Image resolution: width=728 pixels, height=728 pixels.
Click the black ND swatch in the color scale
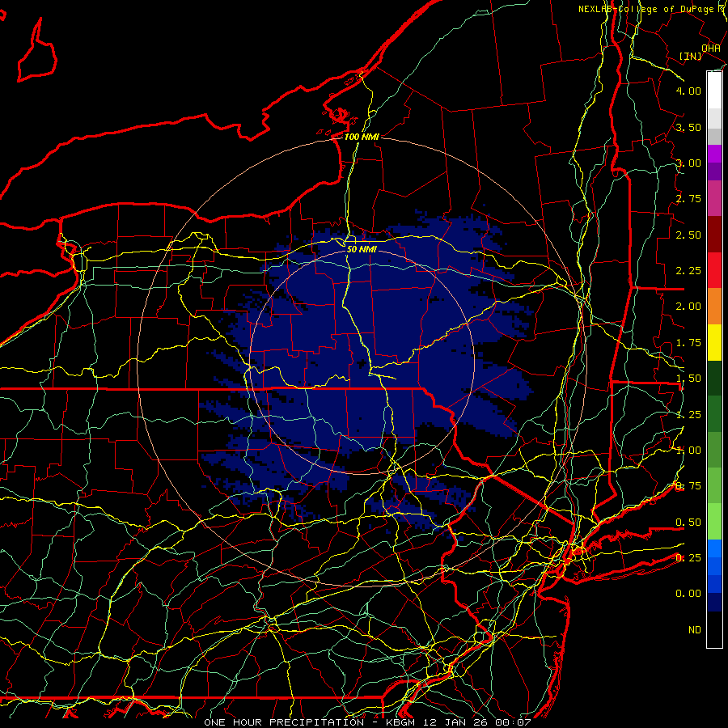click(714, 629)
